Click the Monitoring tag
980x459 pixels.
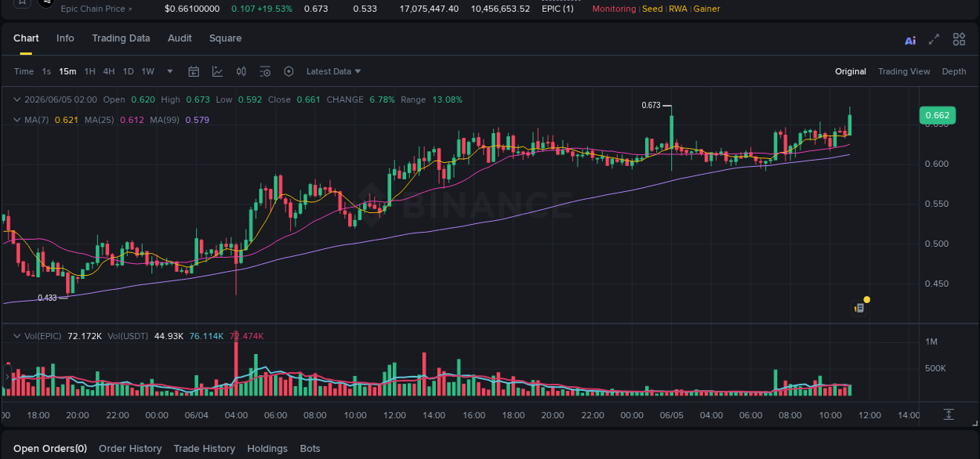point(614,9)
